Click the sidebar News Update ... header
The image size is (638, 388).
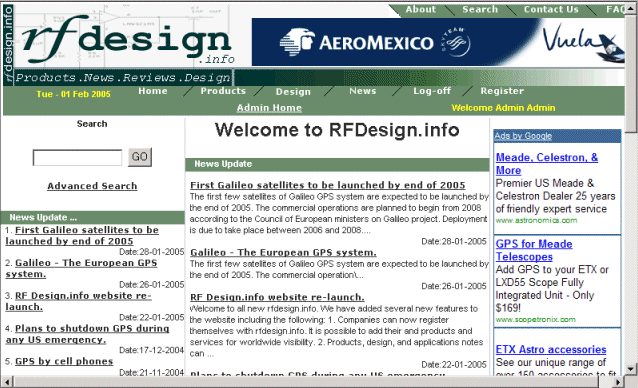click(92, 217)
